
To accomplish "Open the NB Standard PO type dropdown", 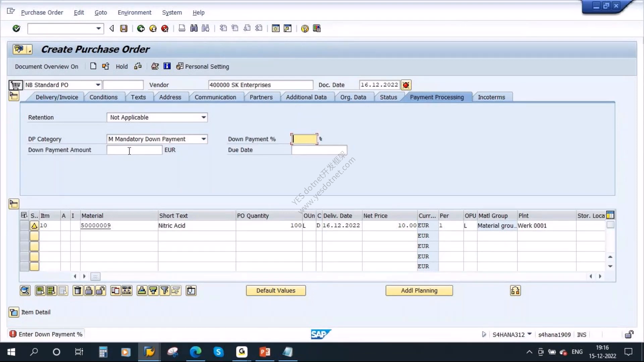I will click(98, 85).
